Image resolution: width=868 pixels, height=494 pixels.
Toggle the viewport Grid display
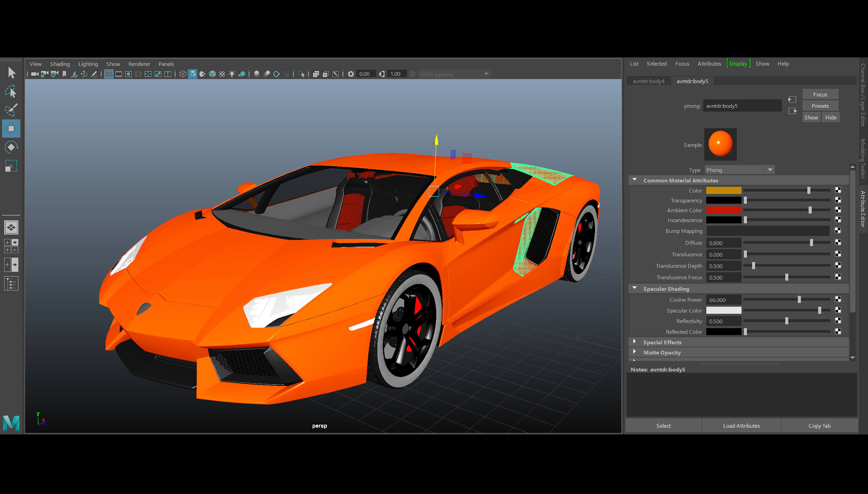[109, 74]
